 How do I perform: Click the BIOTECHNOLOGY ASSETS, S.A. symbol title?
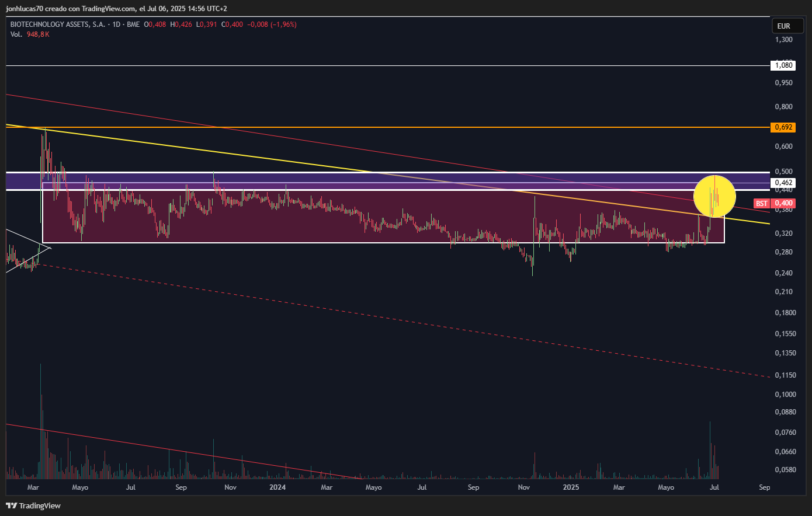click(x=58, y=25)
